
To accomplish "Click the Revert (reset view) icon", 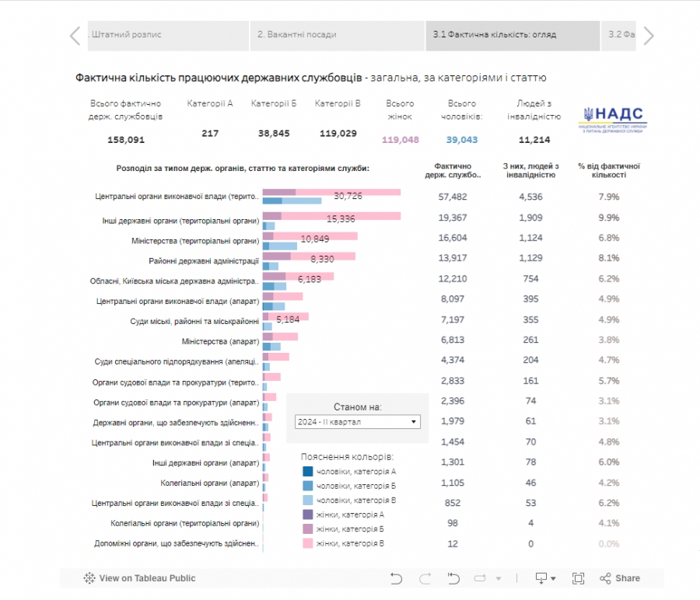I will [x=453, y=578].
